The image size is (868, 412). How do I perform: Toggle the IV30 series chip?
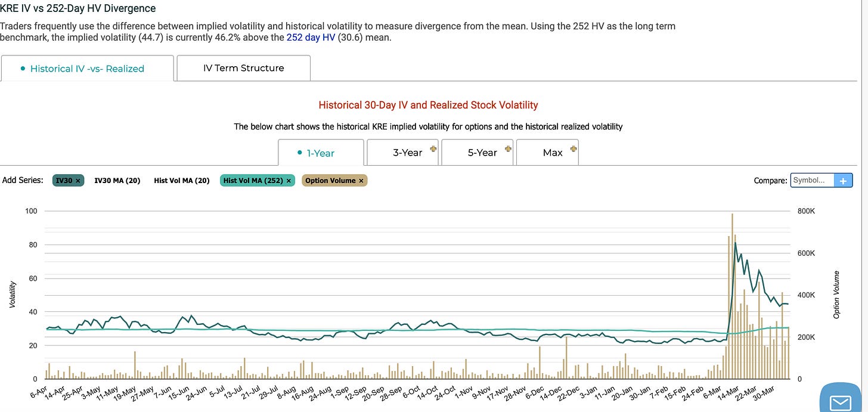[68, 181]
